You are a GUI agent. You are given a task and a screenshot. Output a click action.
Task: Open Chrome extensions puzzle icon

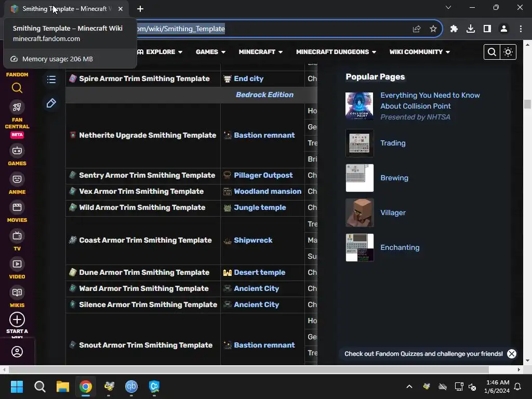coord(454,29)
